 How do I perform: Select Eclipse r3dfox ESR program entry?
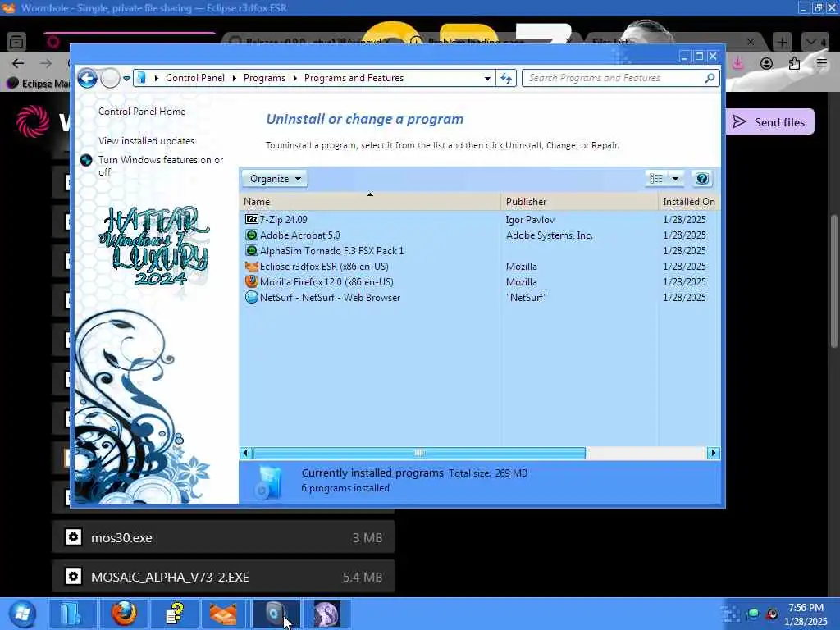(323, 267)
